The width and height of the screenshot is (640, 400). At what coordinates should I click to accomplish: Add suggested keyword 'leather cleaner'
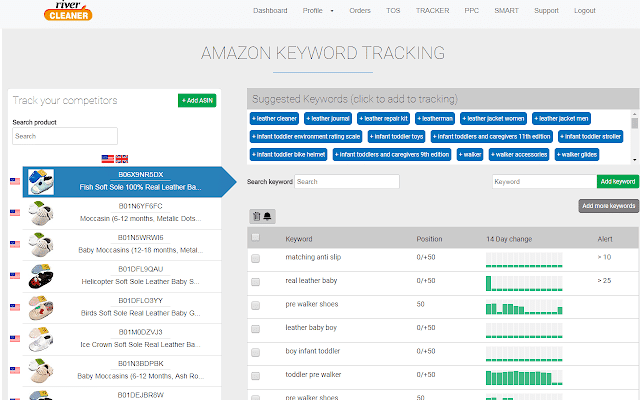coord(274,119)
